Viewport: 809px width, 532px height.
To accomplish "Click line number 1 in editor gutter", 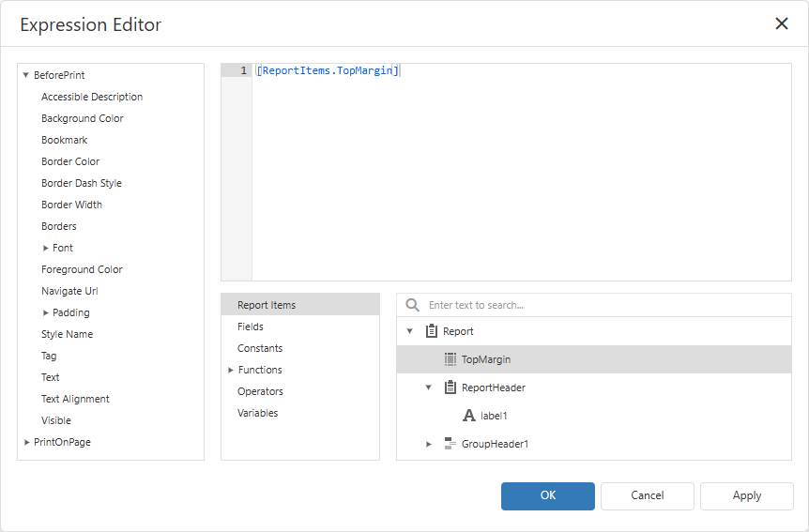I will point(243,70).
